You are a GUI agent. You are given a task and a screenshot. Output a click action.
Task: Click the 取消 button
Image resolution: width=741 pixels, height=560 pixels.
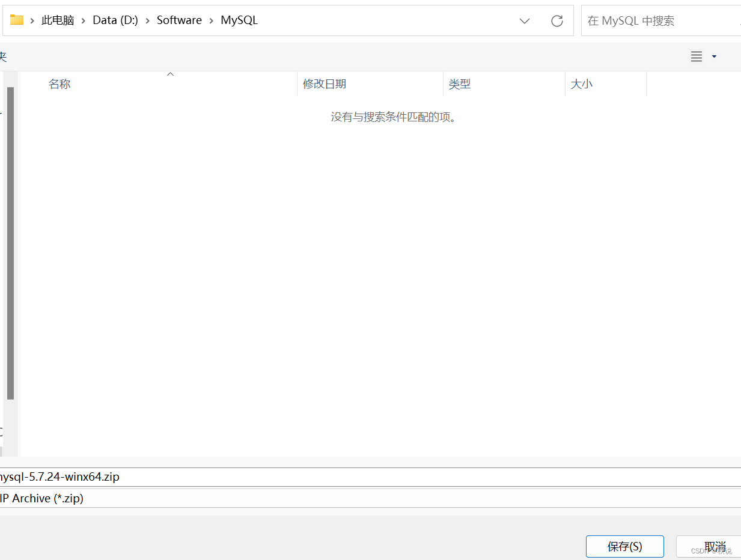tap(715, 546)
